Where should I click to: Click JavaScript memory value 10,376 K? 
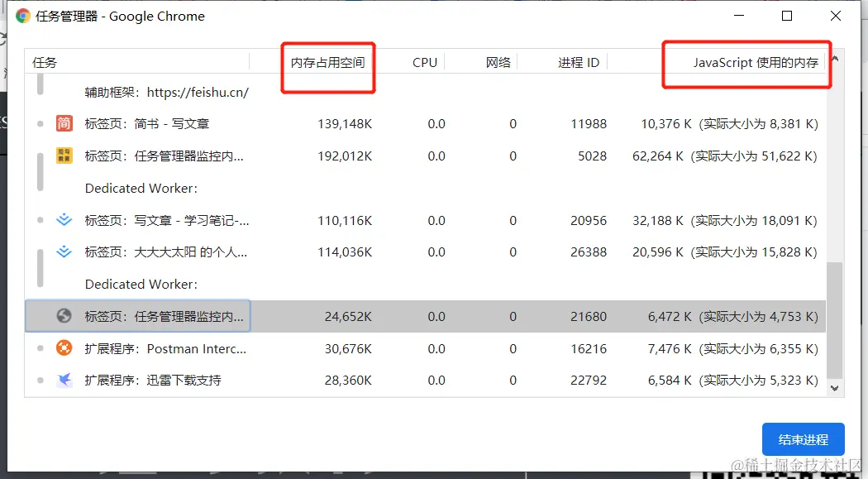point(666,123)
